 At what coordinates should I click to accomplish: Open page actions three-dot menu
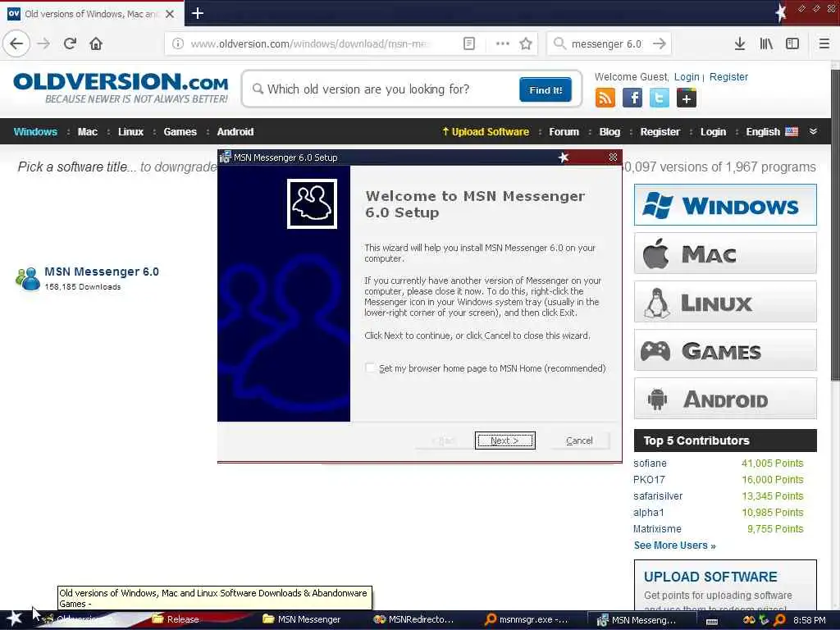click(x=503, y=43)
